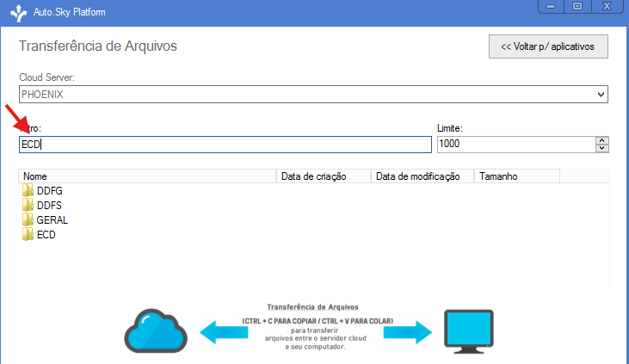Select the GERAL folder name
The width and height of the screenshot is (629, 364).
tap(52, 220)
